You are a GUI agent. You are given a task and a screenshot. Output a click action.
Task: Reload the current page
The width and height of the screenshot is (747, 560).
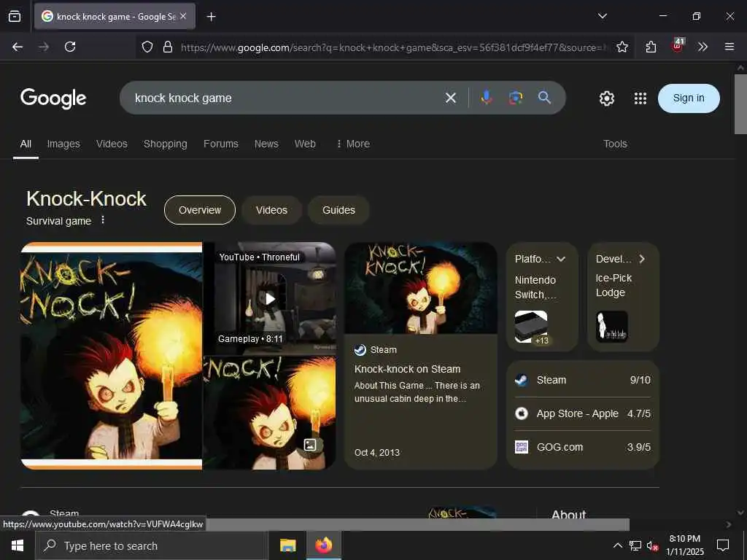(x=70, y=47)
